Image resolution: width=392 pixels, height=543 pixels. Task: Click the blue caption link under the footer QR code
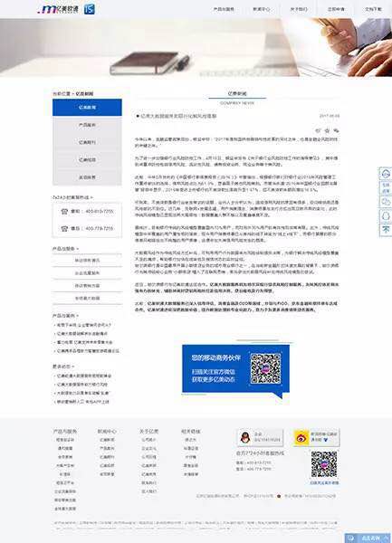[324, 482]
